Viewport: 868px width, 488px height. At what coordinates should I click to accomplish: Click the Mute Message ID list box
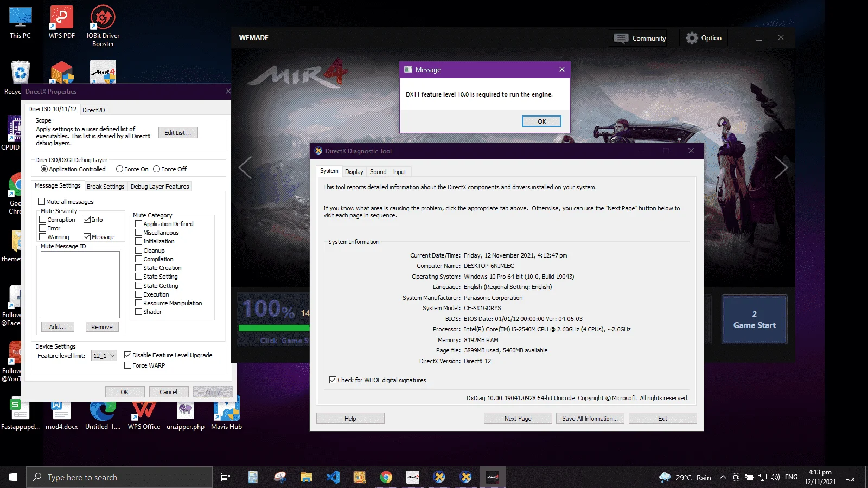pos(80,285)
